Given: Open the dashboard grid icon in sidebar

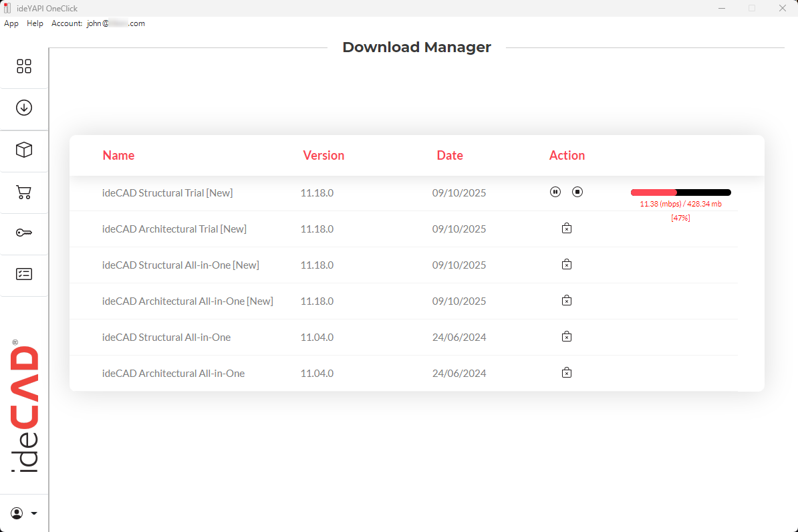Looking at the screenshot, I should tap(24, 66).
